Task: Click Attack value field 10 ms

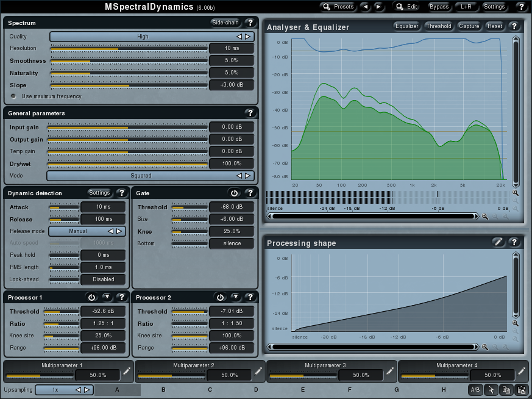Action: point(103,207)
